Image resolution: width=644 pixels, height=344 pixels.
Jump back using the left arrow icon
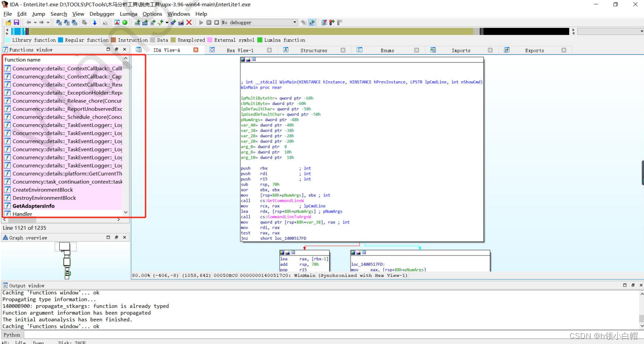[29, 23]
